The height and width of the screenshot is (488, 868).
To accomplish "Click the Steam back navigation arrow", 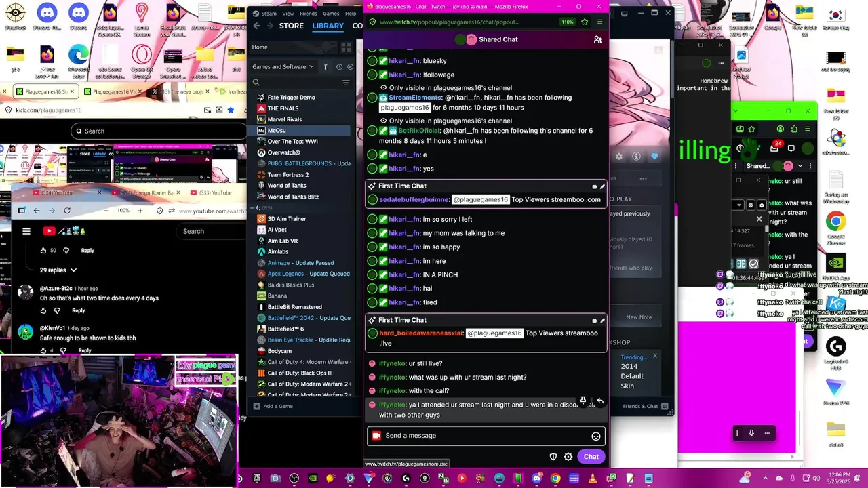I will [256, 26].
